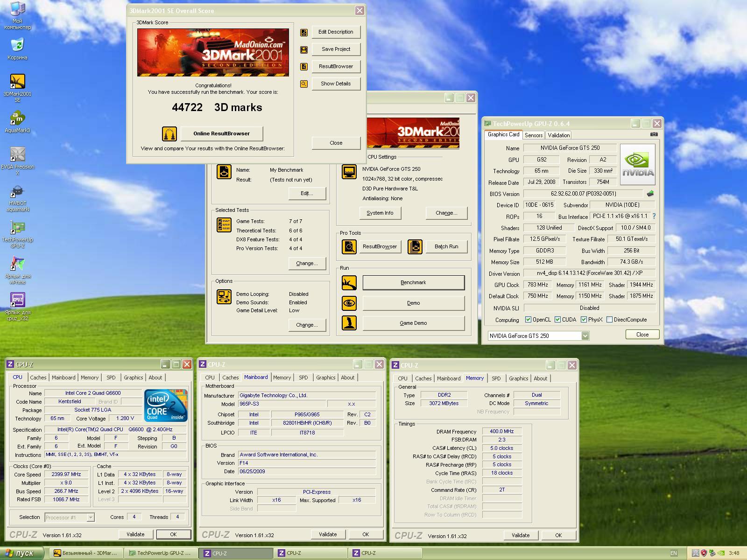Viewport: 747px width, 560px height.
Task: Open the cpuz_x32 shortcut icon
Action: point(17,307)
